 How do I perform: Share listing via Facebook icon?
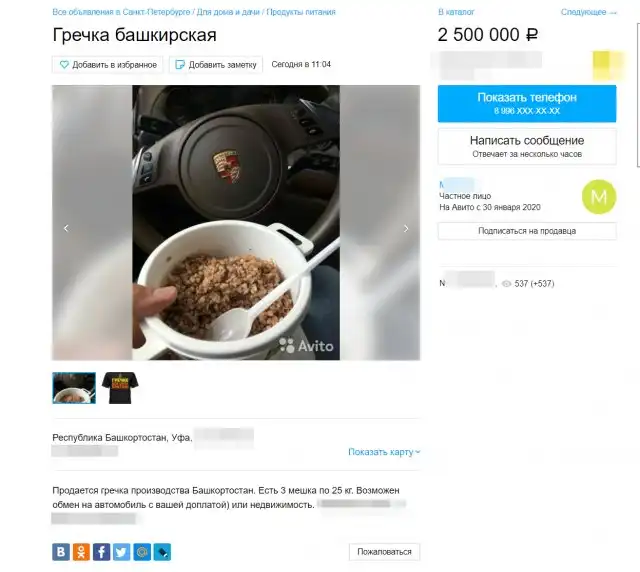pyautogui.click(x=101, y=552)
